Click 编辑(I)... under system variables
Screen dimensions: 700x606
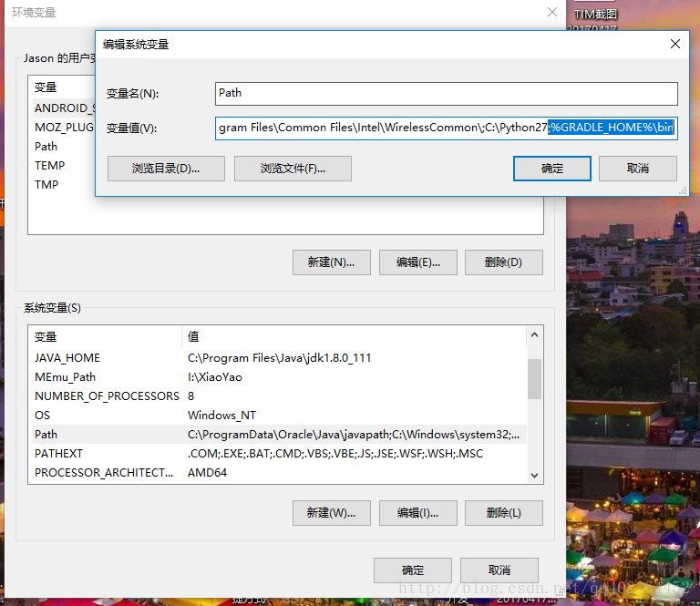point(417,513)
